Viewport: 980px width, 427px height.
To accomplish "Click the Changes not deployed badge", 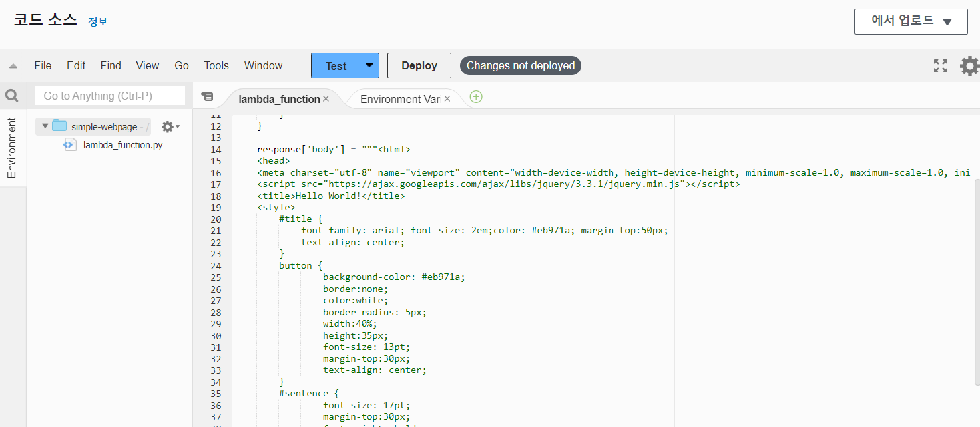I will click(x=521, y=65).
